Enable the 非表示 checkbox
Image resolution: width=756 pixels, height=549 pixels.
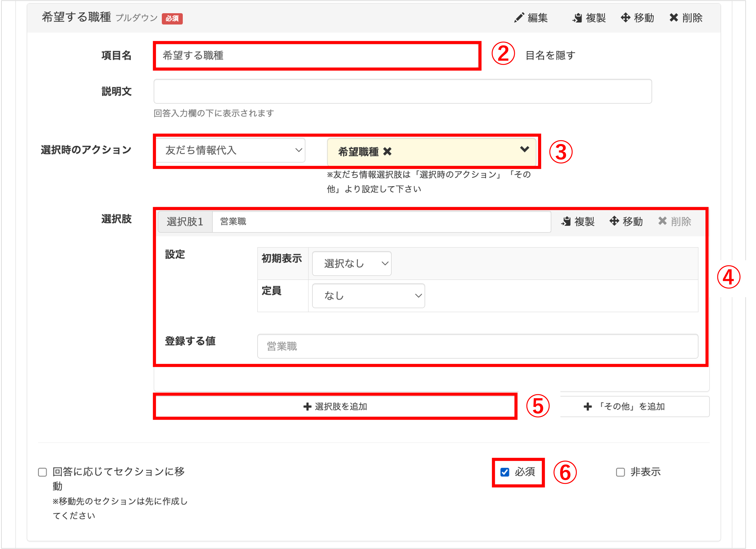tap(620, 472)
